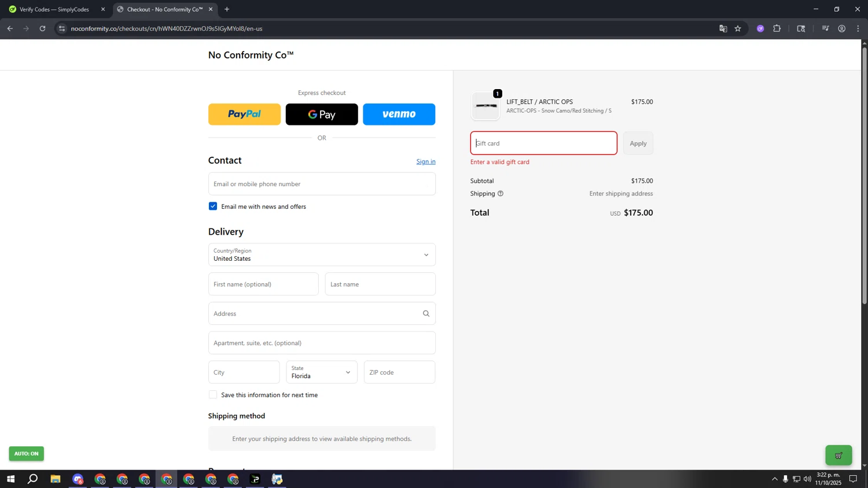Click the First name (optional) field
868x488 pixels.
click(x=263, y=284)
